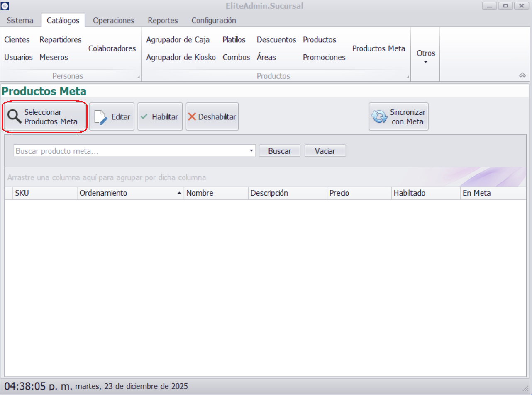Open the Agrupador de Kiosko catalog

[x=181, y=57]
